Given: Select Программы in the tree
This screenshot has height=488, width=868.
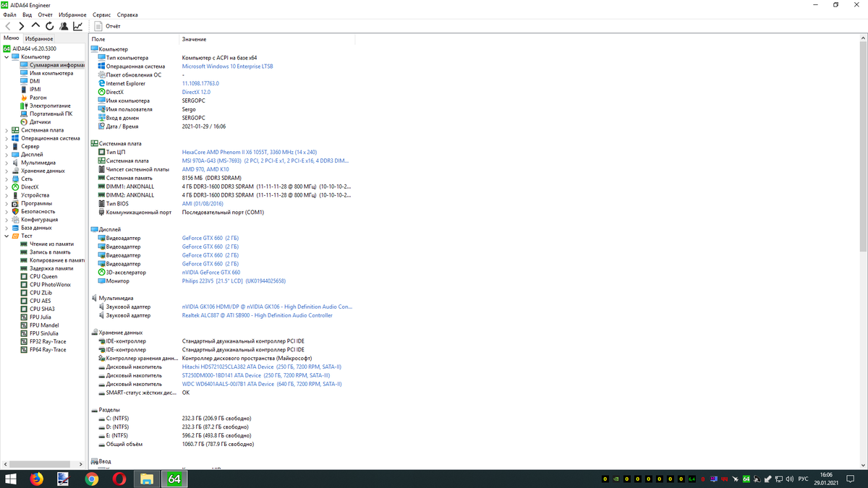Looking at the screenshot, I should coord(36,203).
